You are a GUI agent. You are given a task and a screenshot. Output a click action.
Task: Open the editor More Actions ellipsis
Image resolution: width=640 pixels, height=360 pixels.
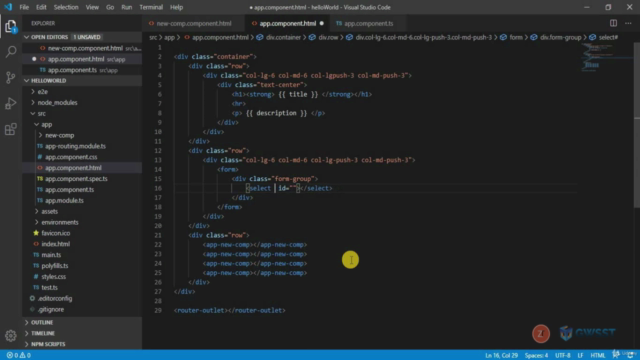pos(628,23)
